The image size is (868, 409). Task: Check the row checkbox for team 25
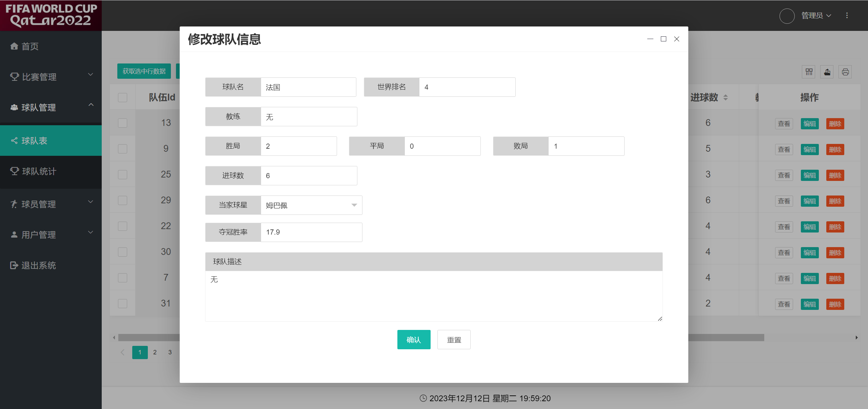[122, 174]
